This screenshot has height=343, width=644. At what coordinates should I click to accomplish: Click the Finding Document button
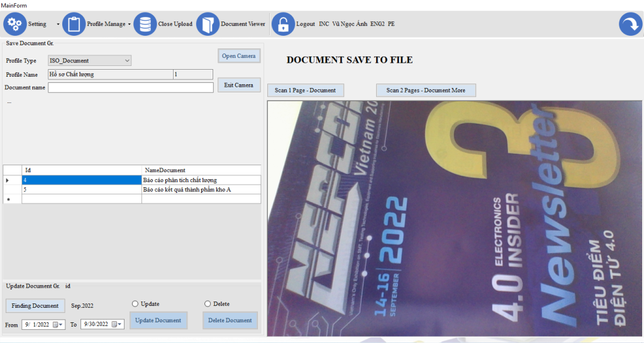click(x=35, y=306)
